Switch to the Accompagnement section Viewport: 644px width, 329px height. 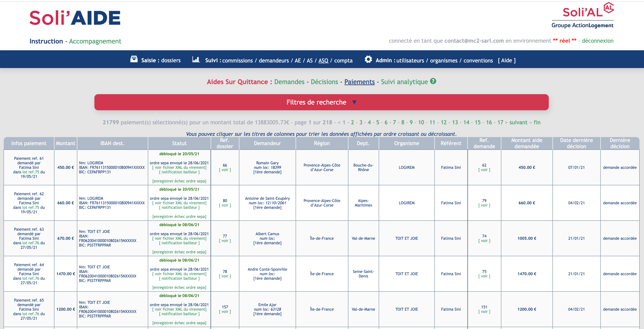(95, 41)
